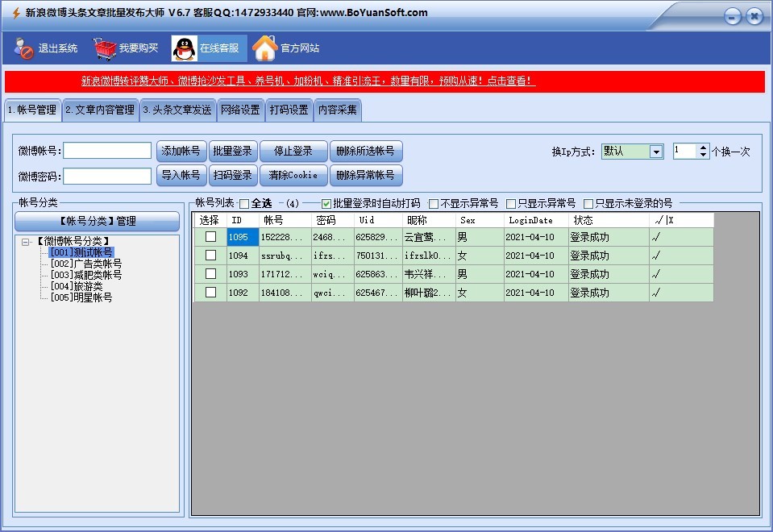773x532 pixels.
Task: Click the 批量登录 button
Action: pos(233,152)
